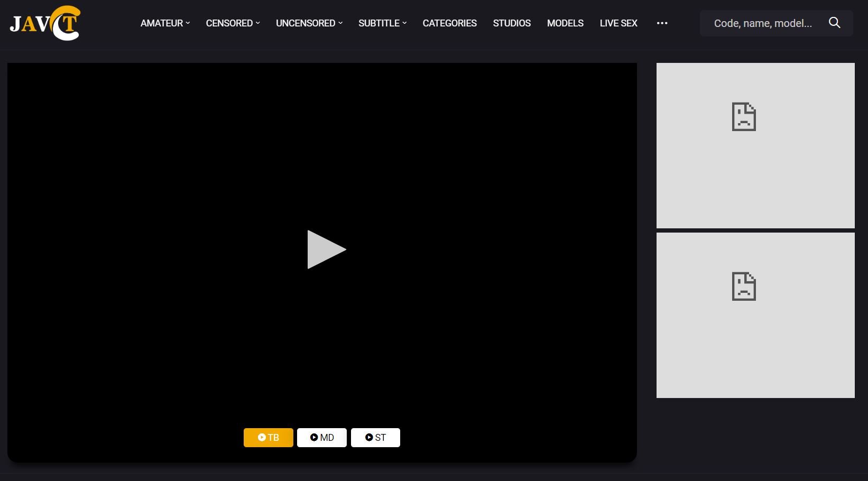Expand the Amateur dropdown menu
The height and width of the screenshot is (481, 868).
click(x=165, y=23)
